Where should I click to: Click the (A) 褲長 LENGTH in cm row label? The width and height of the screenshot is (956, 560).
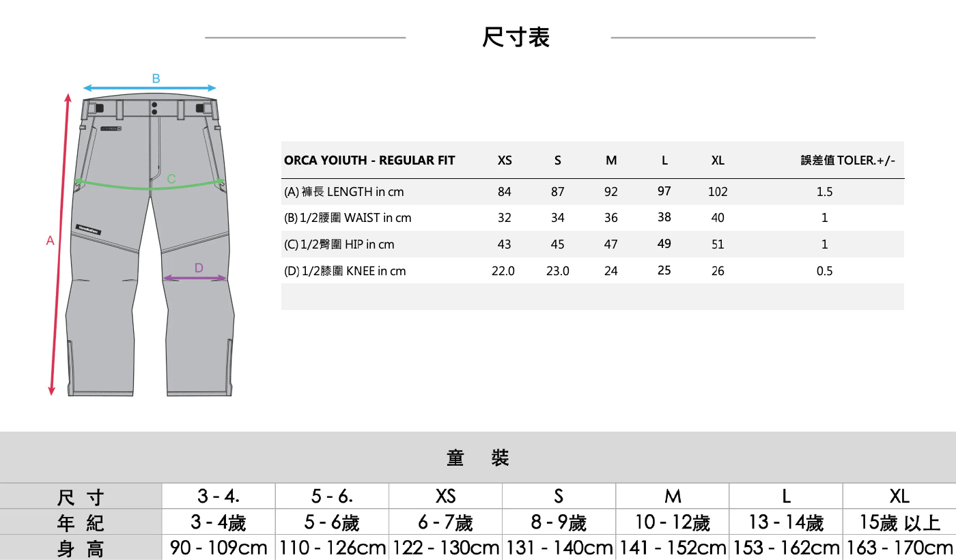(343, 192)
